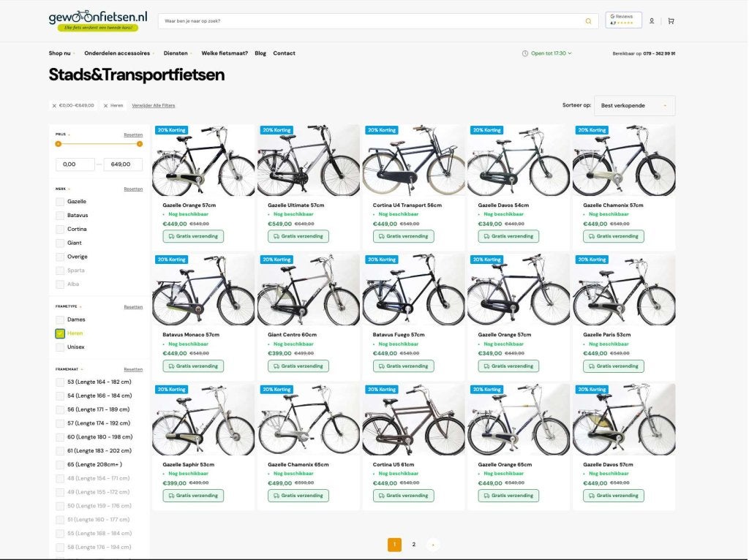Tick the Giant brand checkbox

(x=60, y=243)
